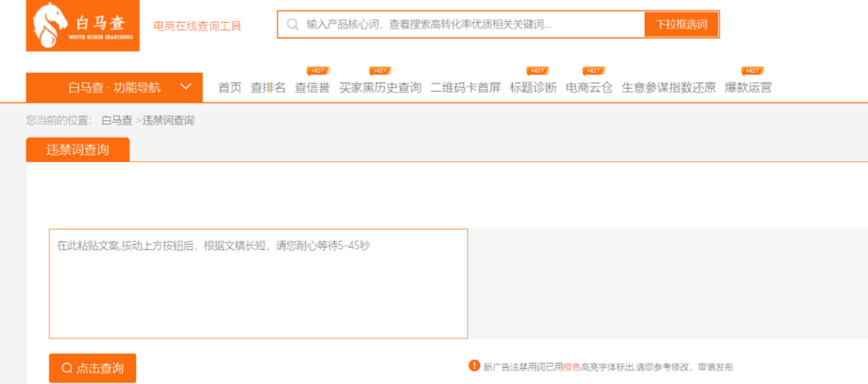
Task: Click the orange exclamation warning icon
Action: click(x=474, y=365)
